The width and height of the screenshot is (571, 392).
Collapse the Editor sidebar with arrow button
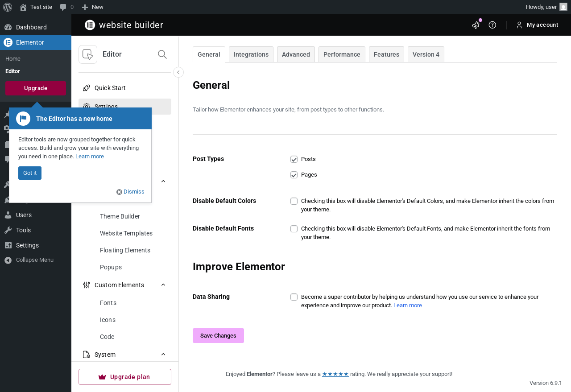tap(178, 72)
